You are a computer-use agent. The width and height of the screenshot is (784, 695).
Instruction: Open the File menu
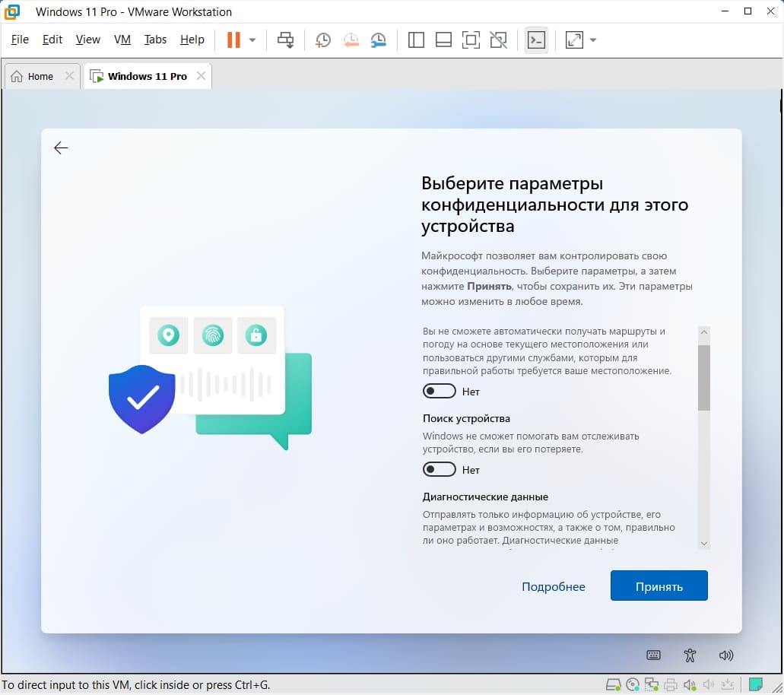pyautogui.click(x=20, y=40)
